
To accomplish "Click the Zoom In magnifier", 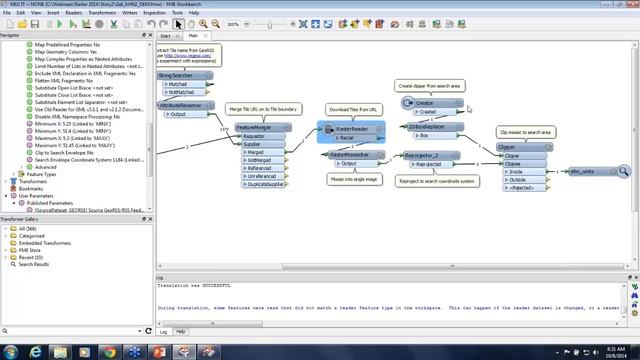I will [203, 24].
